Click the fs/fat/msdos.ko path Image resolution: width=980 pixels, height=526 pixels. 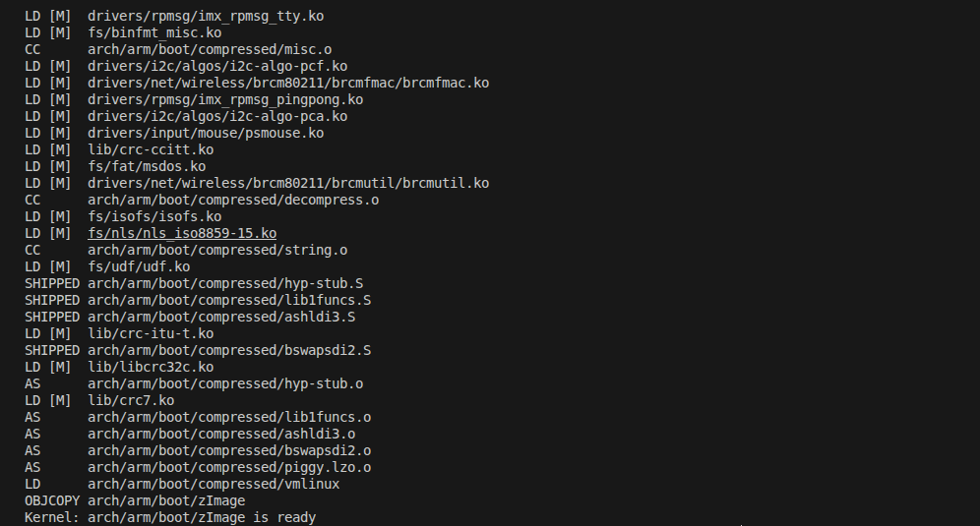[x=147, y=166]
